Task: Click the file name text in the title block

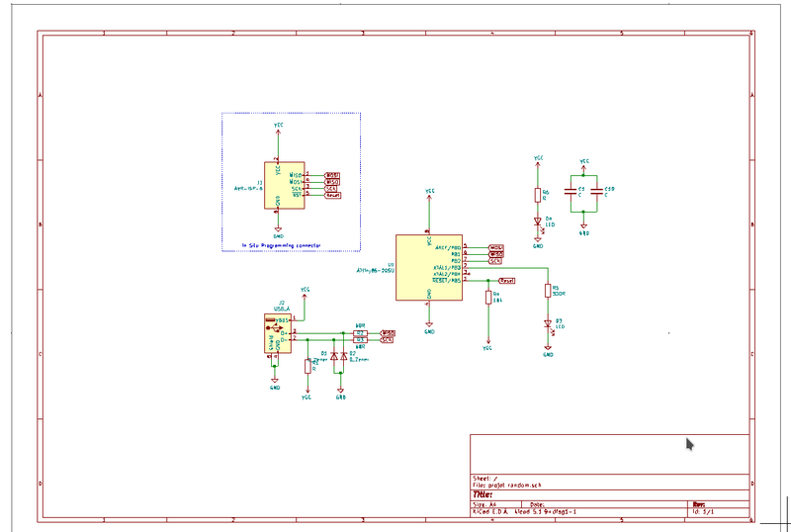Action: coord(508,485)
